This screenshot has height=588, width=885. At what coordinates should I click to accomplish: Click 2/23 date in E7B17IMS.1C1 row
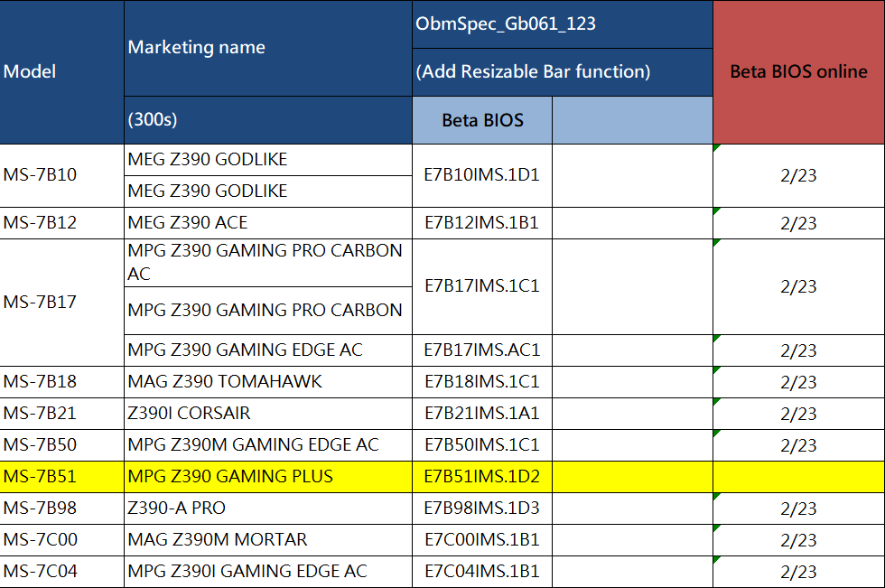pyautogui.click(x=798, y=286)
